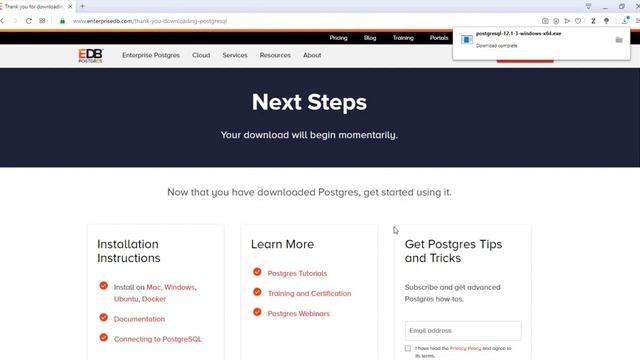
Task: Open the Training top link
Action: 403,38
